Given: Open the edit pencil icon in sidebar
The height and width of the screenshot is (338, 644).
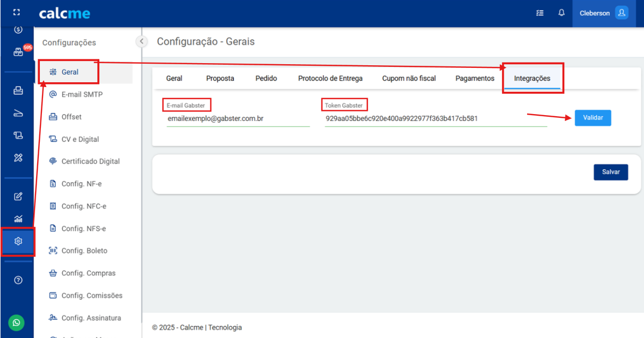Looking at the screenshot, I should click(18, 196).
